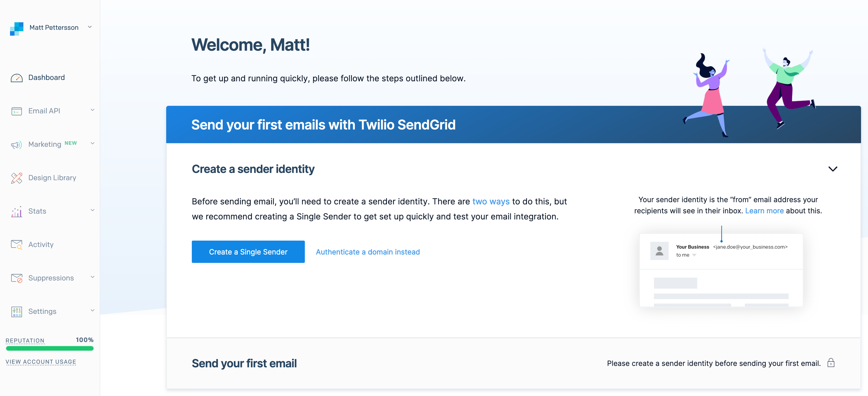Open Design Library via its crossed-tools icon
The height and width of the screenshot is (396, 868).
point(16,178)
